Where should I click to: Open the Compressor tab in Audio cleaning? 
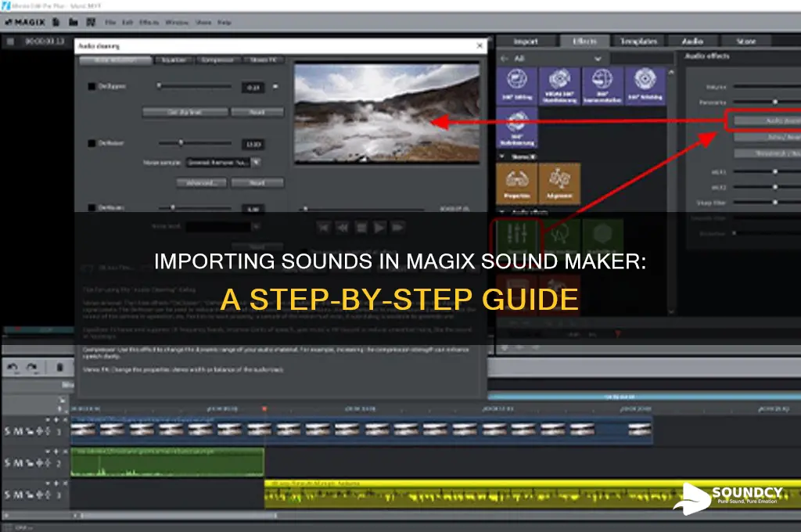(217, 60)
